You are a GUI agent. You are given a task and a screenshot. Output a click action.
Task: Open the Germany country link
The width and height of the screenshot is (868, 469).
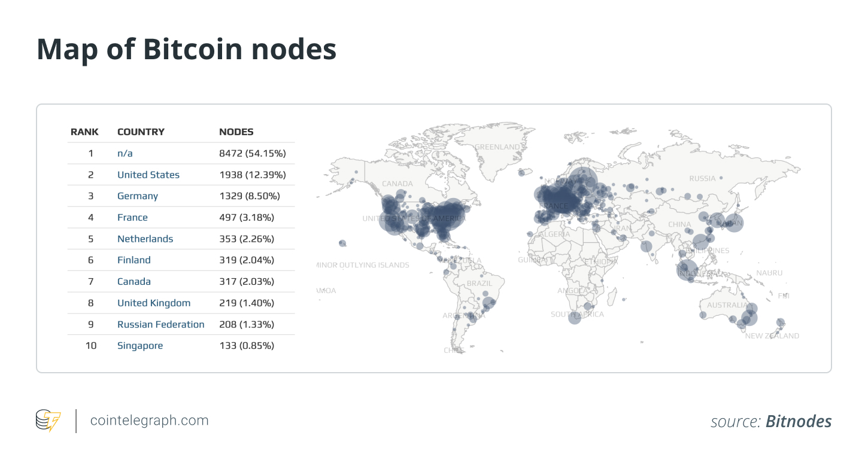[x=138, y=196]
